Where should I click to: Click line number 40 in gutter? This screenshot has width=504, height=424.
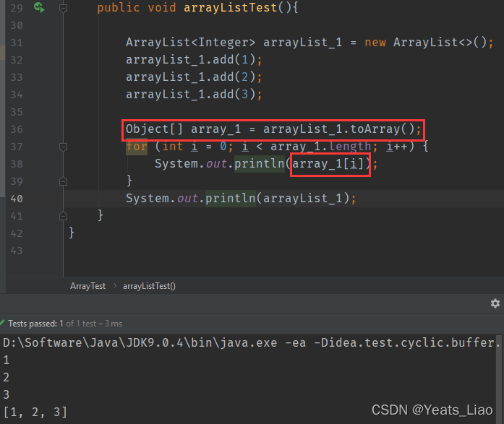17,199
